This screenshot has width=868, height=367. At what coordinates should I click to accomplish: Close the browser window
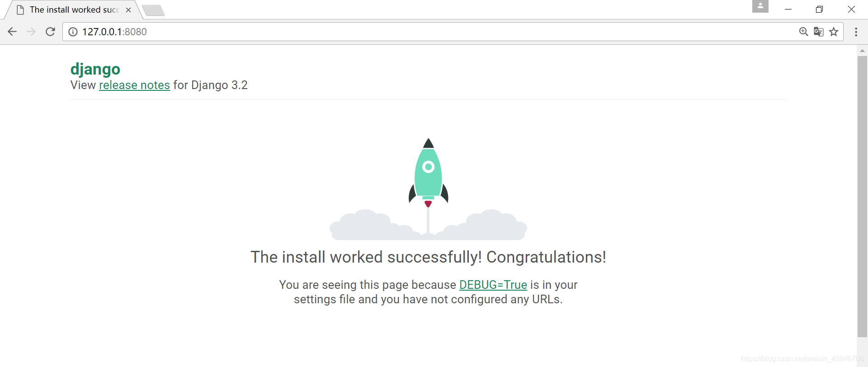tap(851, 9)
